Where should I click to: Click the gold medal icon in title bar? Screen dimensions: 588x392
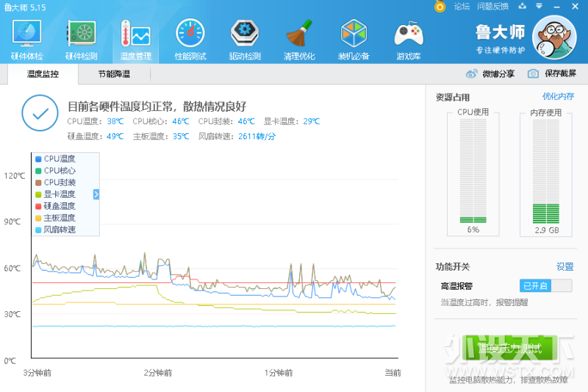(440, 7)
